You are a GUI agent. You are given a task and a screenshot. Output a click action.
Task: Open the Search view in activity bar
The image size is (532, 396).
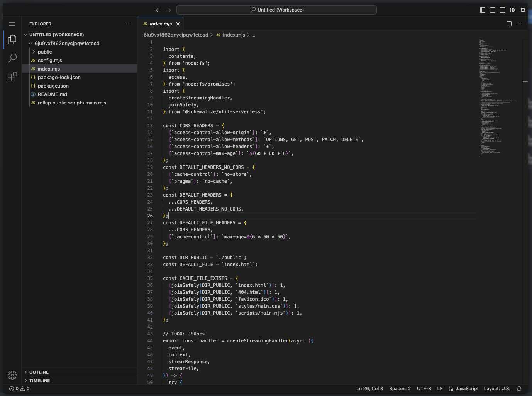pos(12,58)
